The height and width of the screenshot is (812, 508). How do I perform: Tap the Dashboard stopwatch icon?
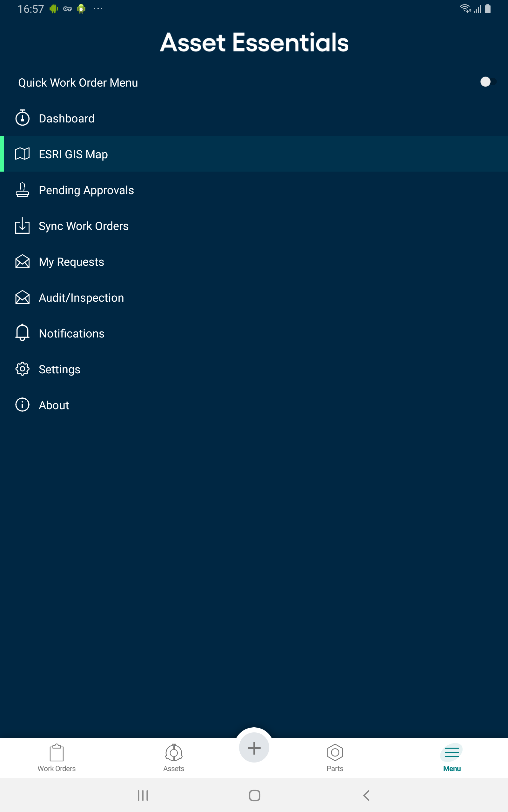click(23, 118)
